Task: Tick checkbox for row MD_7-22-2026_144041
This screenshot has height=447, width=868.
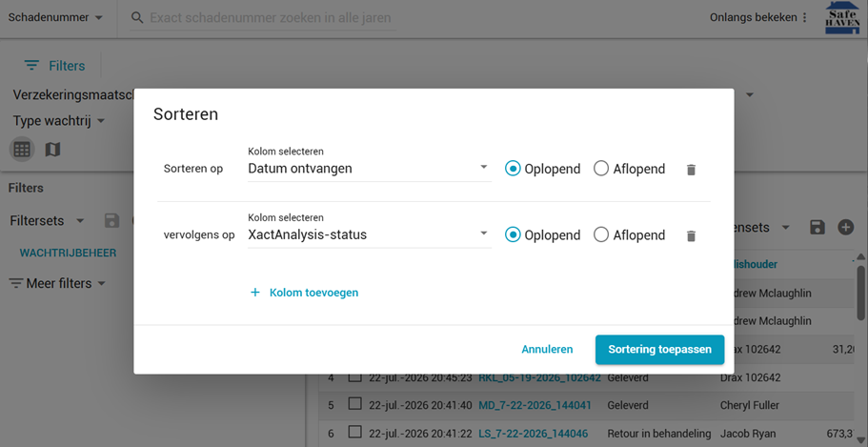Action: [x=354, y=404]
